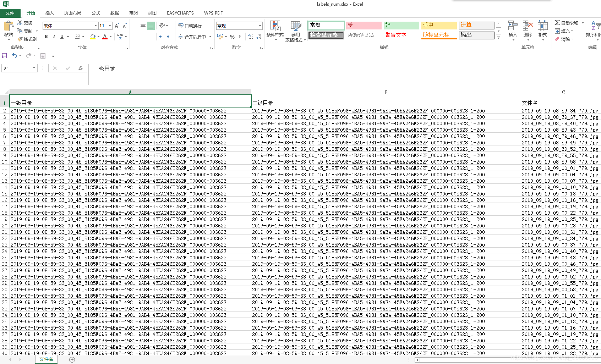Undo the last action
Image resolution: width=601 pixels, height=364 pixels.
pyautogui.click(x=15, y=56)
